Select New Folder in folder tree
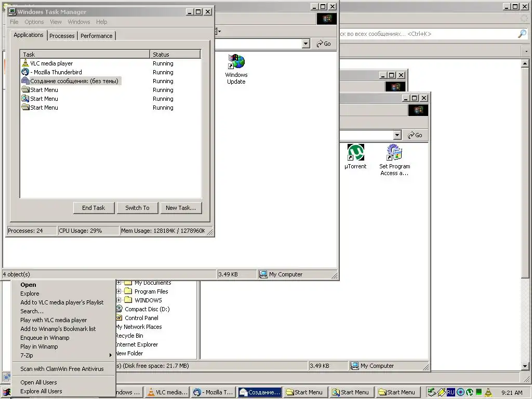The width and height of the screenshot is (532, 399). [129, 353]
